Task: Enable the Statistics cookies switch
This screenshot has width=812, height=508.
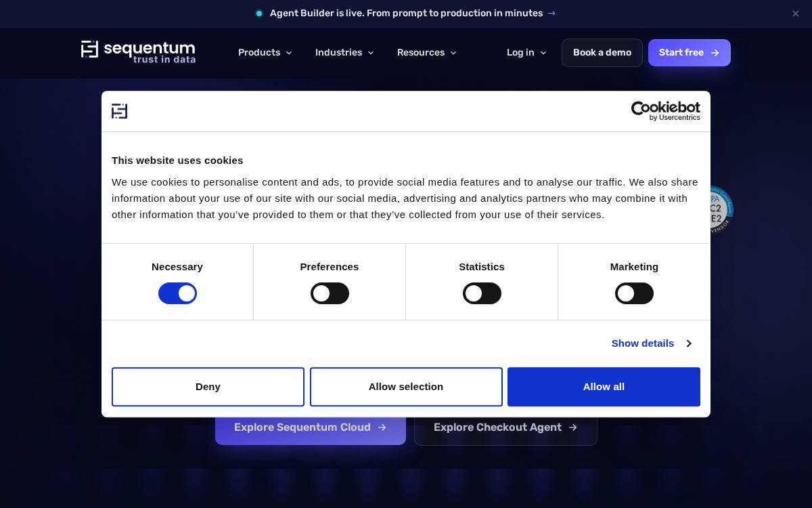Action: (482, 293)
